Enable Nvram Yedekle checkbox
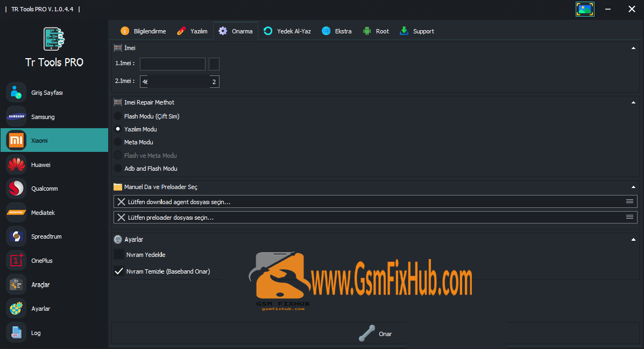The image size is (644, 349). 119,254
